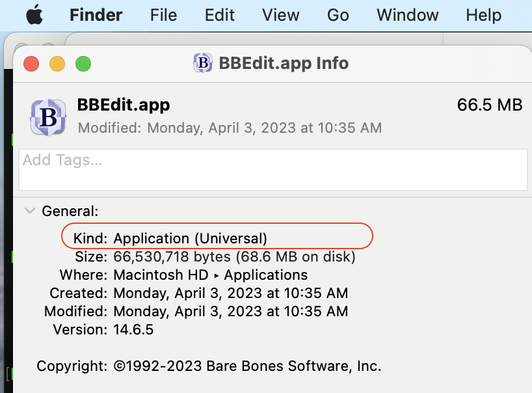
Task: Collapse the General section
Action: coord(29,211)
